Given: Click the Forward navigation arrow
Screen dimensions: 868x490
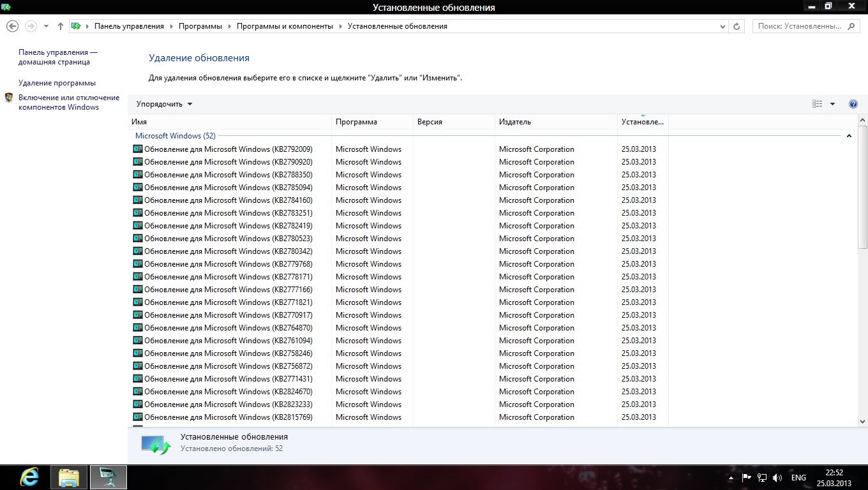Looking at the screenshot, I should click(x=30, y=26).
